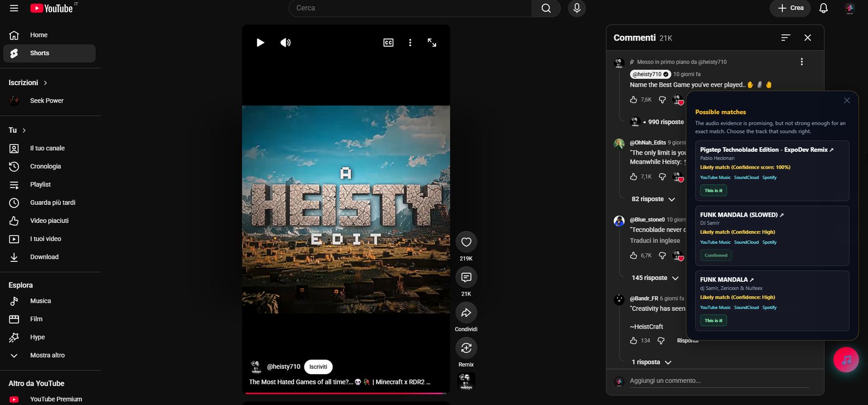Screen dimensions: 868x405
Task: Click the Crea button
Action: (790, 8)
